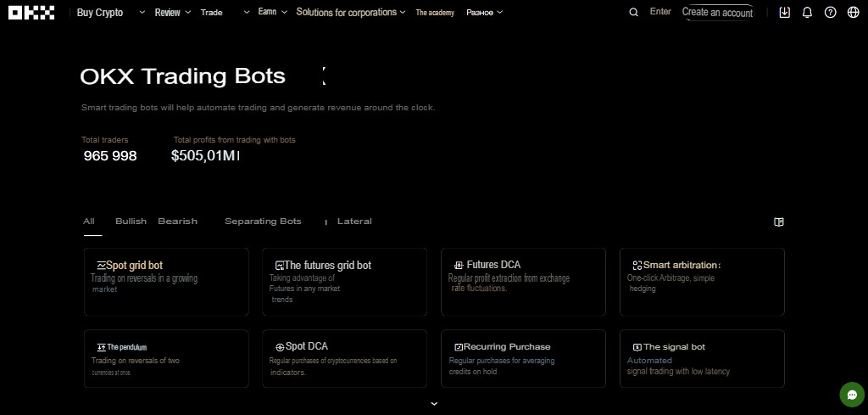Open The signal bot card title
The width and height of the screenshot is (868, 415).
pyautogui.click(x=674, y=347)
